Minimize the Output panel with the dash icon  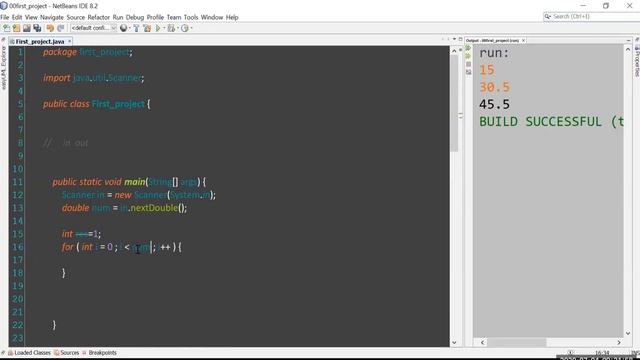coord(629,40)
